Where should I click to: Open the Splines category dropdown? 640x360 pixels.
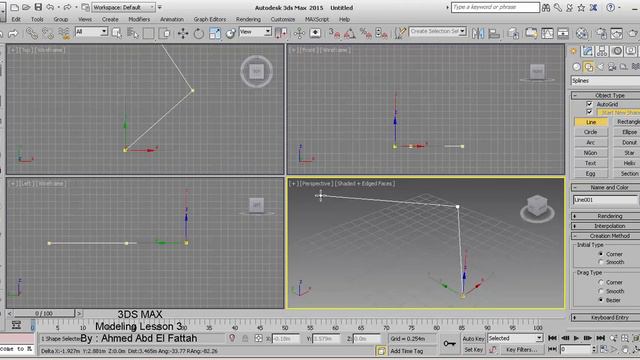pyautogui.click(x=605, y=81)
